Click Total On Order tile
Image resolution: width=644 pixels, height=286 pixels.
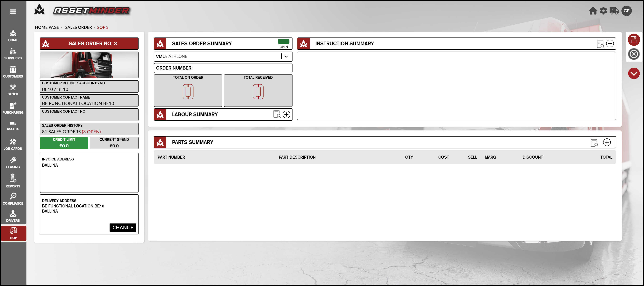click(188, 91)
